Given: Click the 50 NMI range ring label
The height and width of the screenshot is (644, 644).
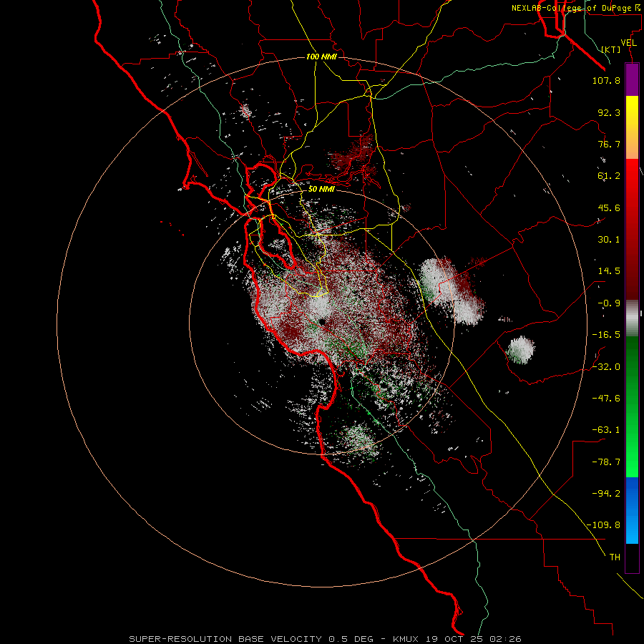Looking at the screenshot, I should pyautogui.click(x=321, y=189).
